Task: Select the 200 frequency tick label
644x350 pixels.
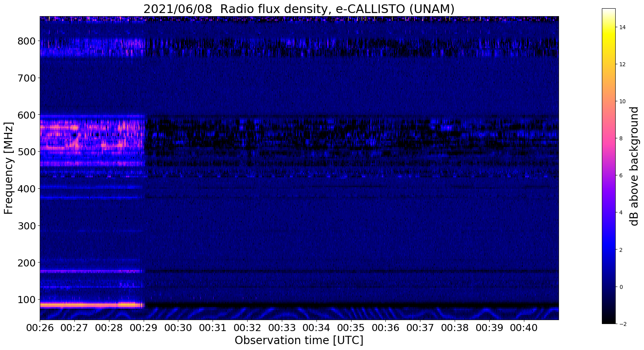Action: point(26,262)
